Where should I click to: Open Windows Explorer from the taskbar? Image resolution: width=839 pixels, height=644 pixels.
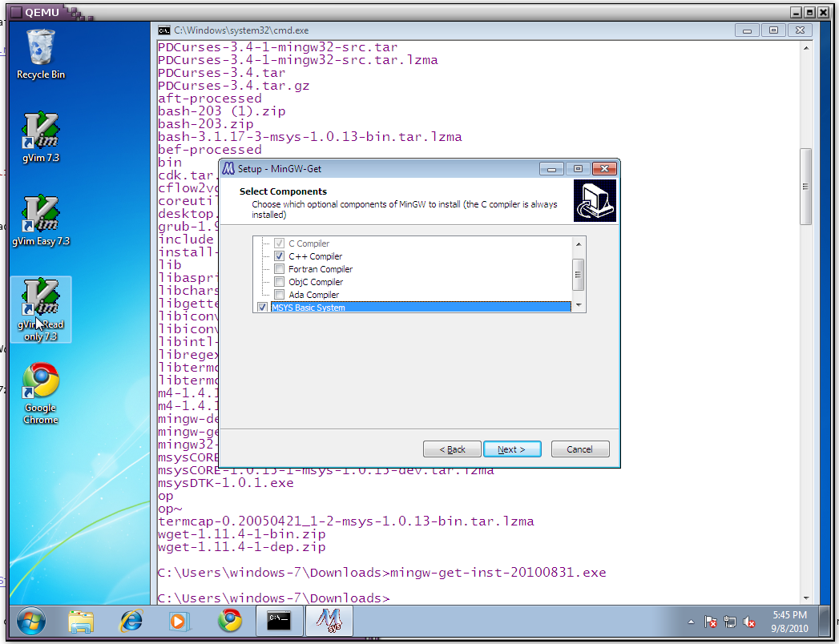pyautogui.click(x=81, y=621)
